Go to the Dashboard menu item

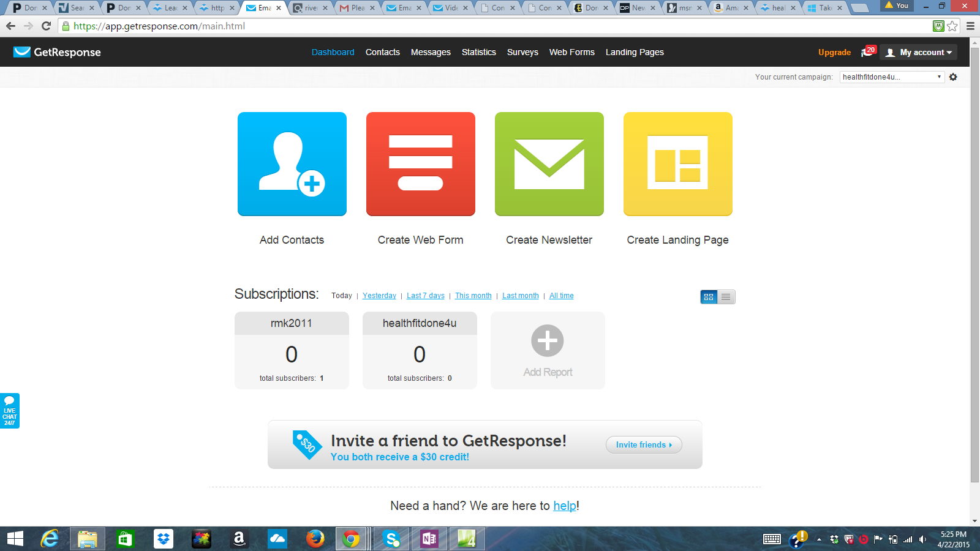(333, 52)
